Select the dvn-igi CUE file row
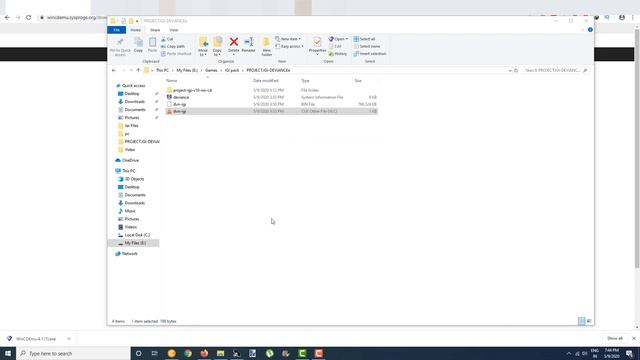640x360 pixels. coord(271,111)
